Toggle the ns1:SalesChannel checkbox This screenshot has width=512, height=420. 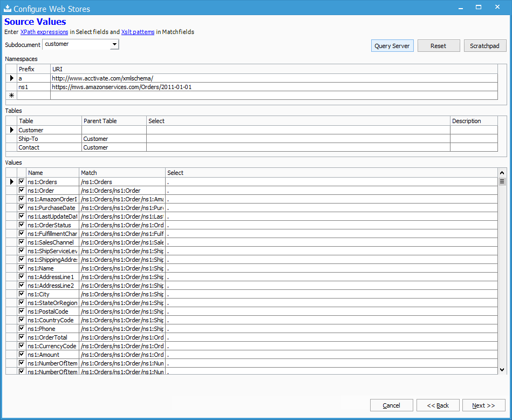click(22, 242)
